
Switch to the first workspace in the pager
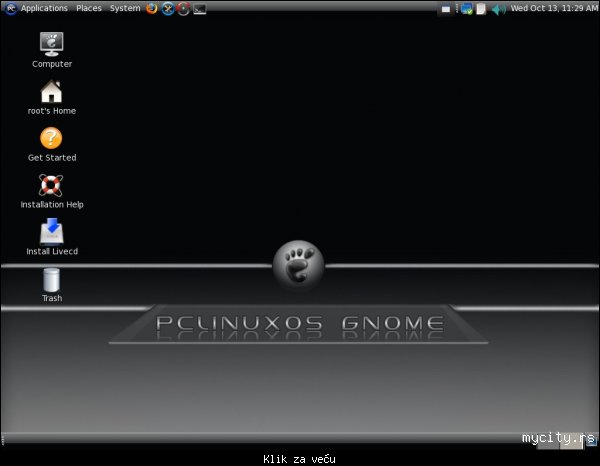(548, 441)
